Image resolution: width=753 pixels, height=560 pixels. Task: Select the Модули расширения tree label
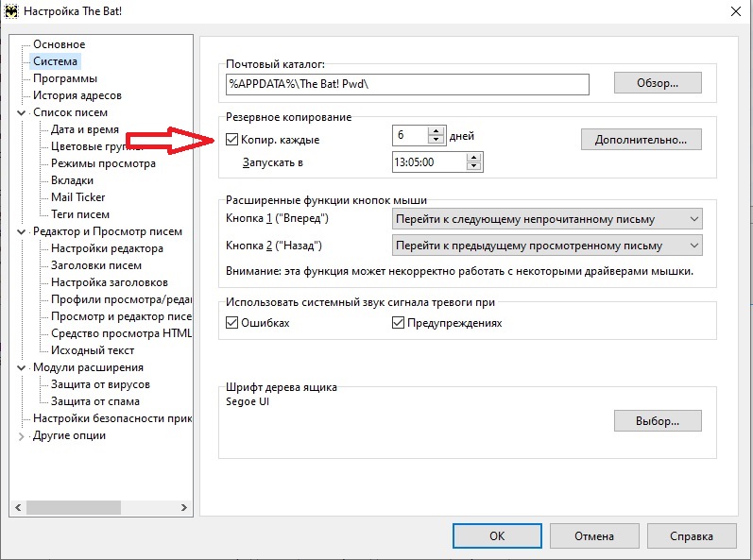(x=88, y=367)
